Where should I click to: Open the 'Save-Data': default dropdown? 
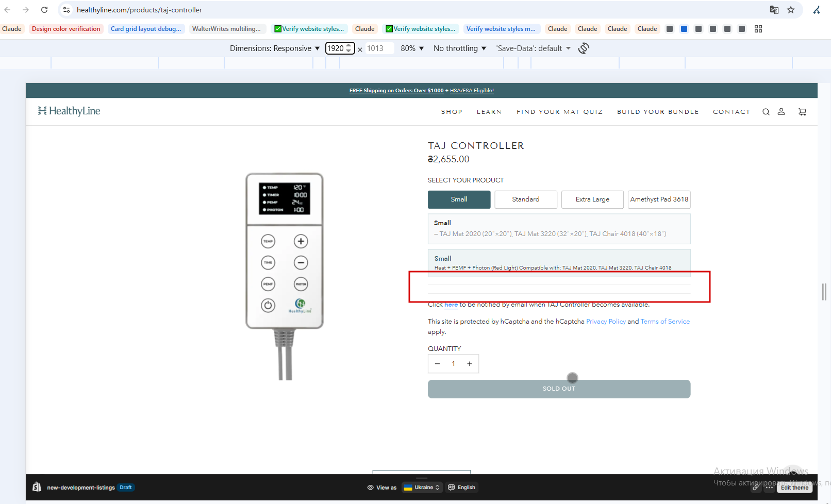[534, 48]
